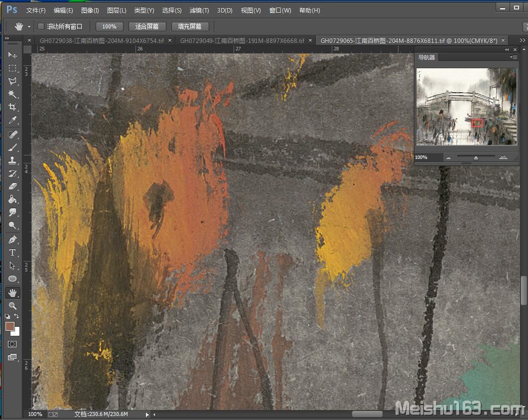
Task: Open the background color swatch
Action: point(16,332)
